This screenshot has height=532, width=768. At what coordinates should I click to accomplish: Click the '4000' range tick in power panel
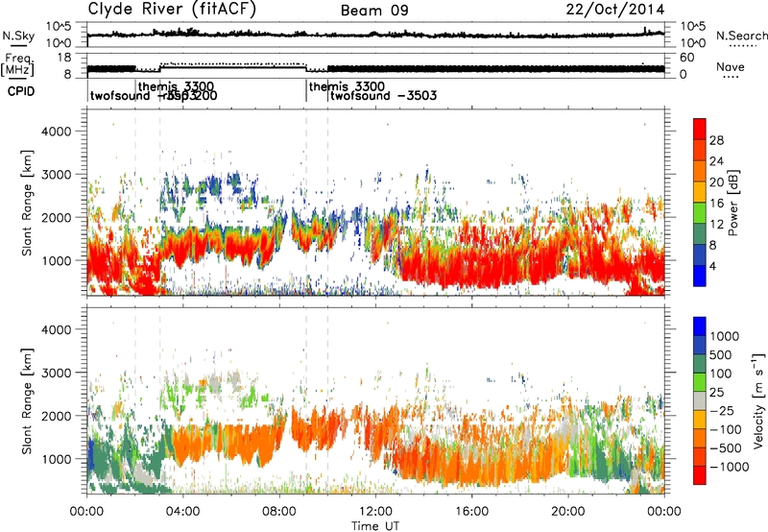(x=56, y=132)
